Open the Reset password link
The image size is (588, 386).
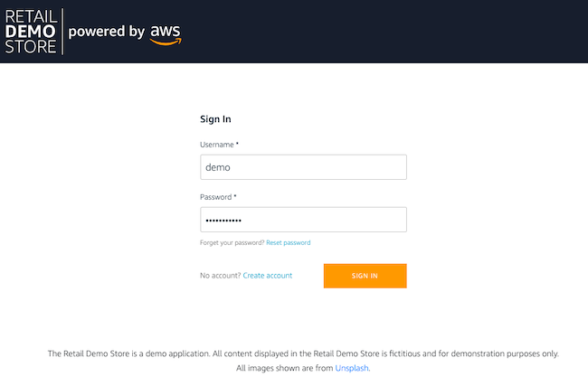click(x=289, y=243)
